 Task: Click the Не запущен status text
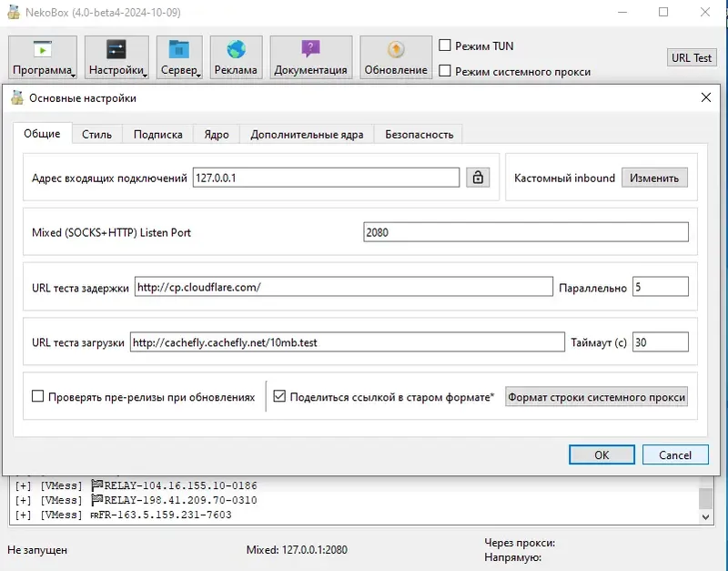click(37, 550)
